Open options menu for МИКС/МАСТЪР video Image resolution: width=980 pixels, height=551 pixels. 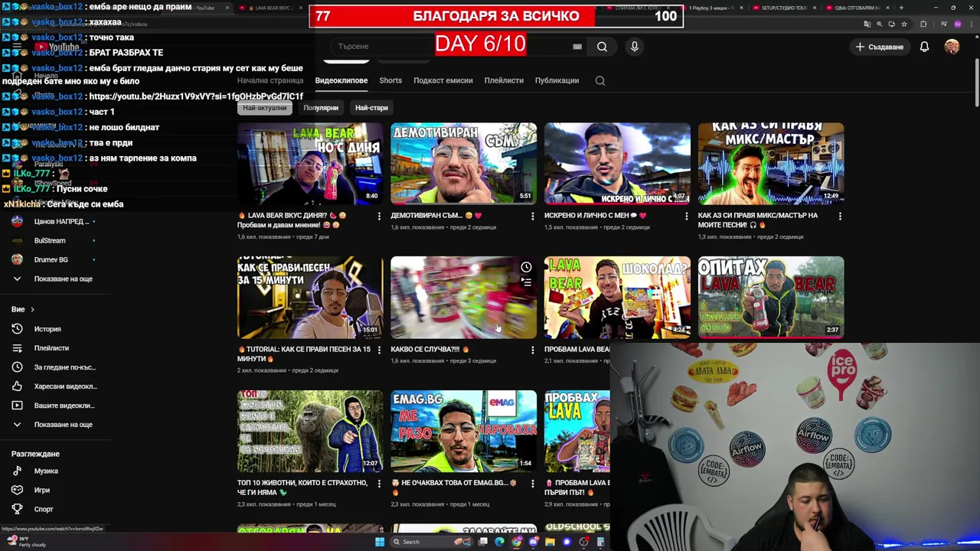tap(840, 217)
